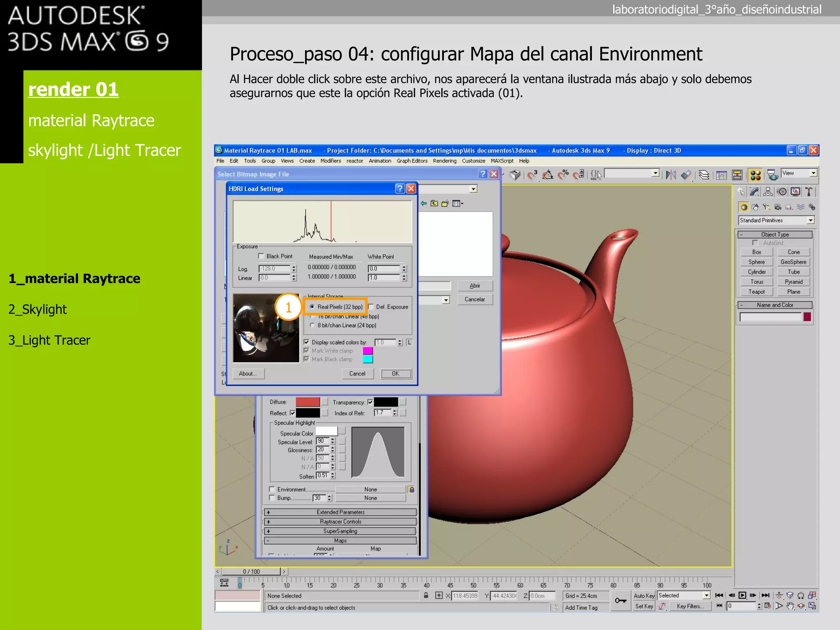Switch to the Modify panel tab
Viewport: 840px width, 630px height.
click(x=754, y=192)
